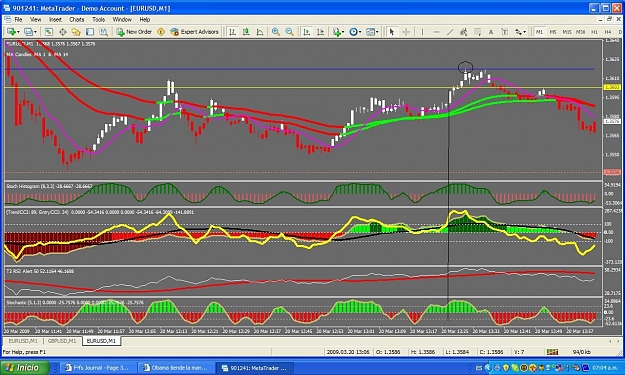This screenshot has height=375, width=625.
Task: Expand the Arrows tool dropdown arrow
Action: click(525, 32)
